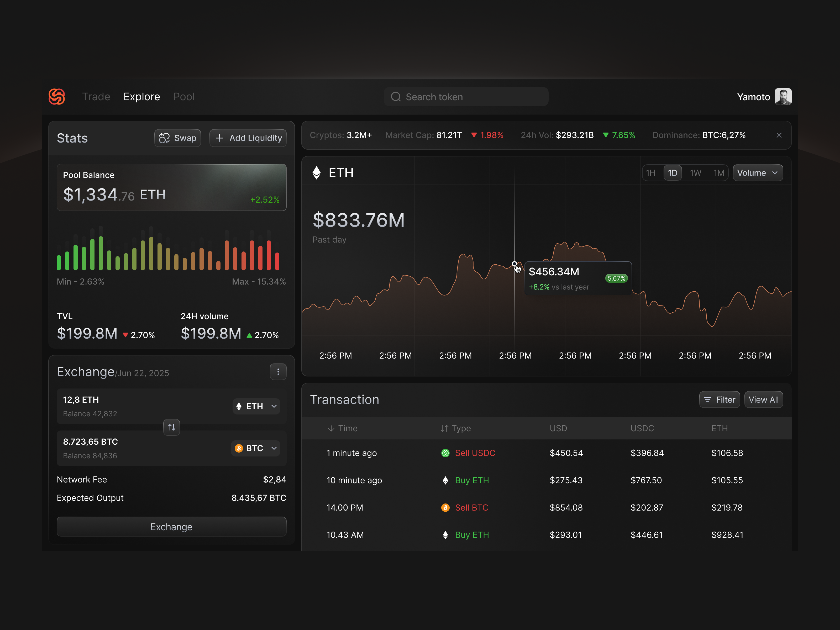The image size is (840, 630).
Task: Click the Filter icon in Transaction panel
Action: coord(708,400)
